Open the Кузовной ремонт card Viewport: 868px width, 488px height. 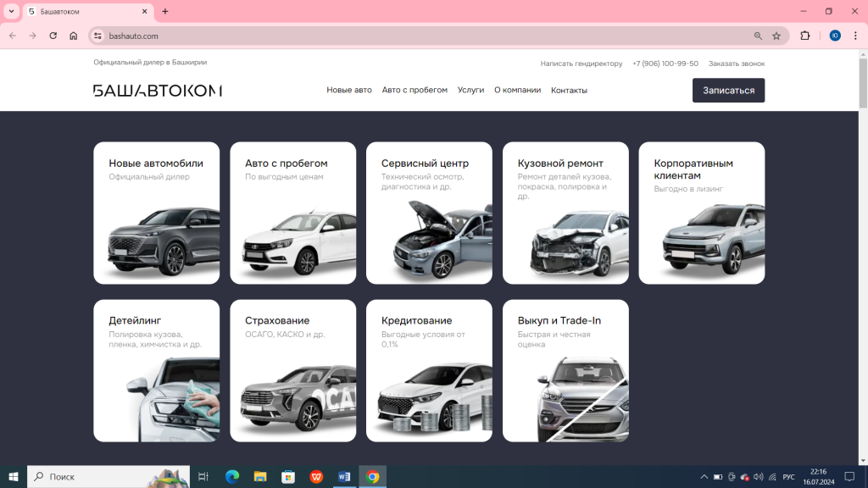click(565, 213)
